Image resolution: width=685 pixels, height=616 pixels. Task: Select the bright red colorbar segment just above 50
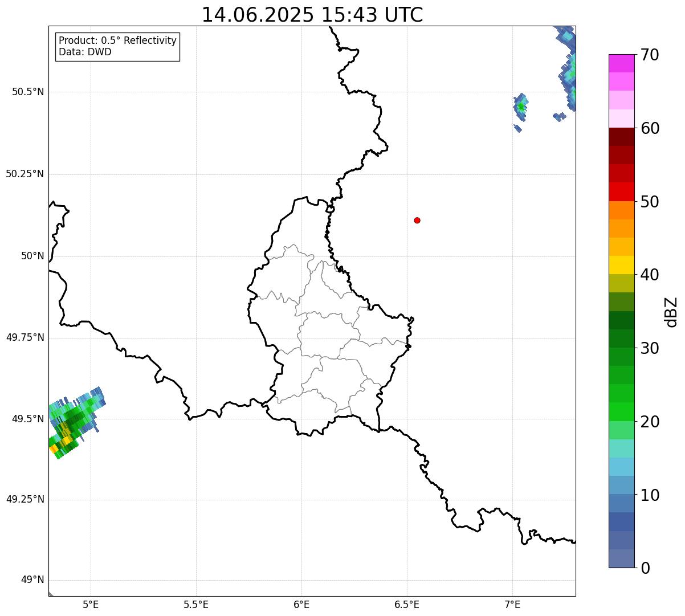coord(621,192)
